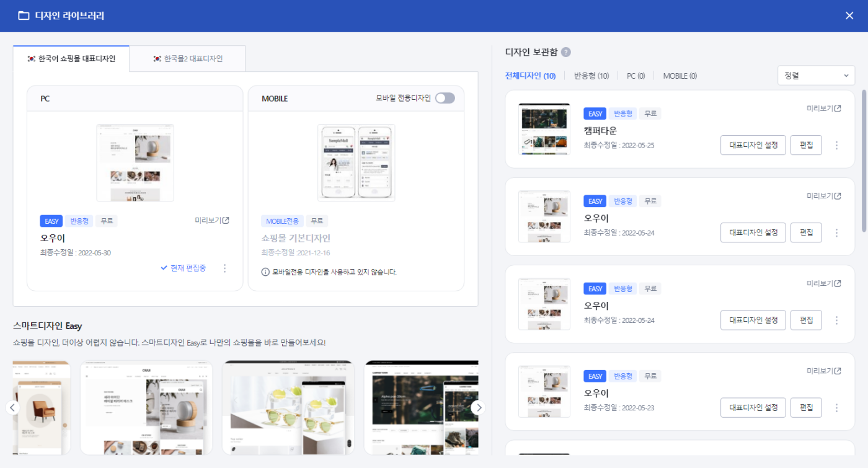Open more options for PC 오우이 design
Viewport: 868px width, 468px height.
click(224, 268)
